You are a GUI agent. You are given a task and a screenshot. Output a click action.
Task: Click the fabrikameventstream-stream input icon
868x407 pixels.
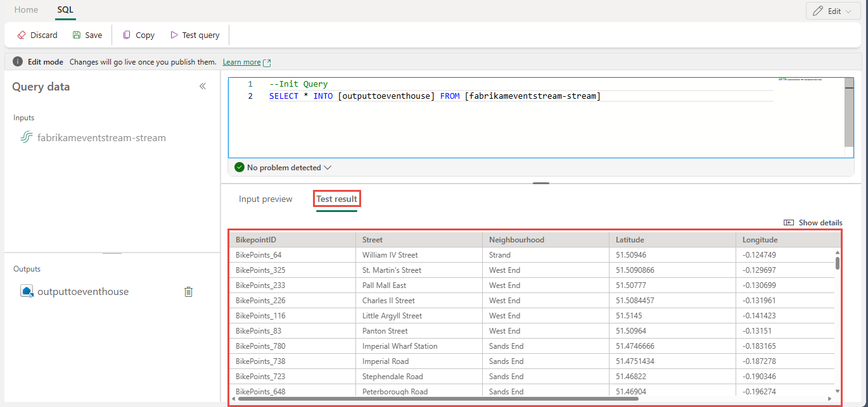tap(27, 137)
